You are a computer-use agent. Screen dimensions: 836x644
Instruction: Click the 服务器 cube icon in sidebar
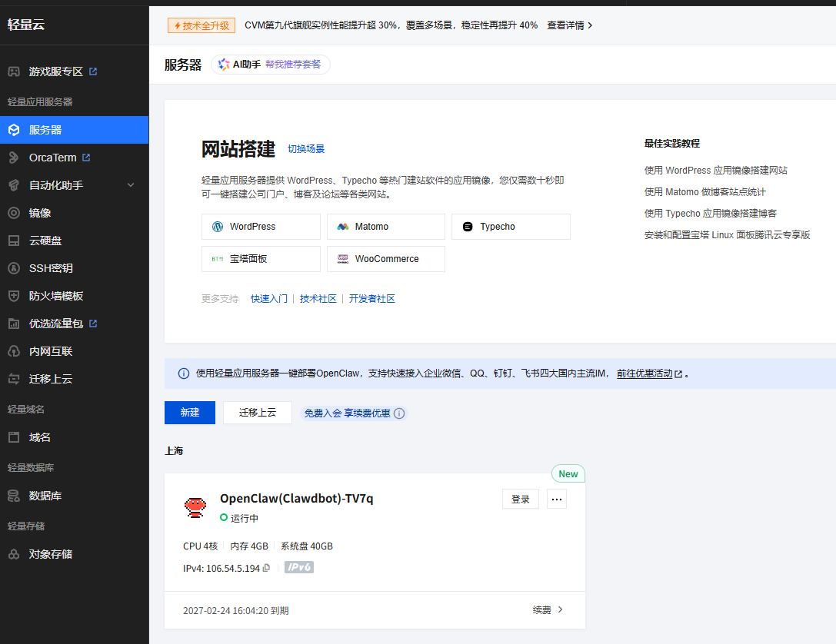click(14, 130)
